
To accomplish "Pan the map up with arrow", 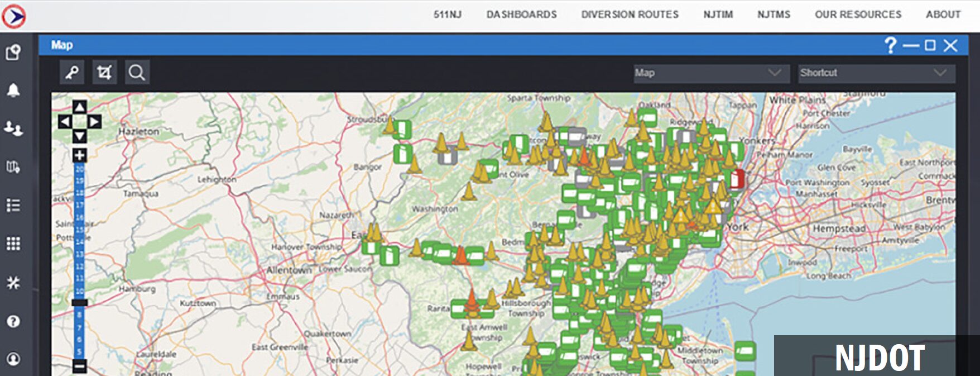I will point(80,107).
